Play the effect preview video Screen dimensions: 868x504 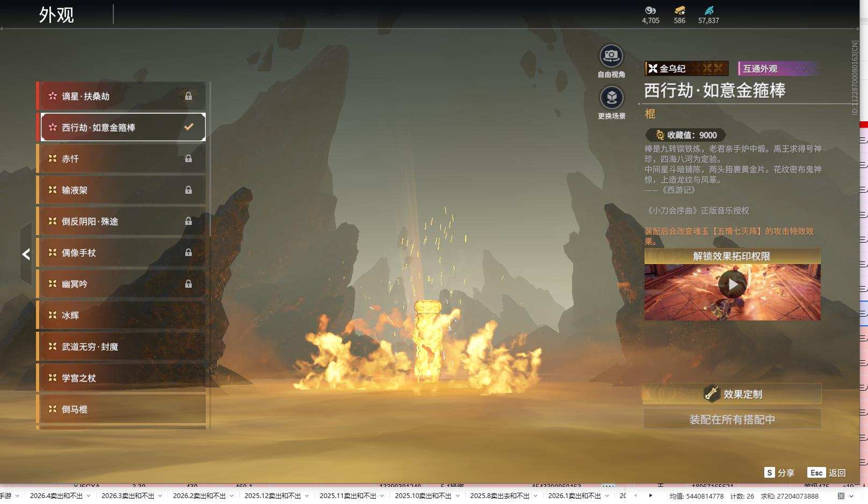(x=732, y=284)
